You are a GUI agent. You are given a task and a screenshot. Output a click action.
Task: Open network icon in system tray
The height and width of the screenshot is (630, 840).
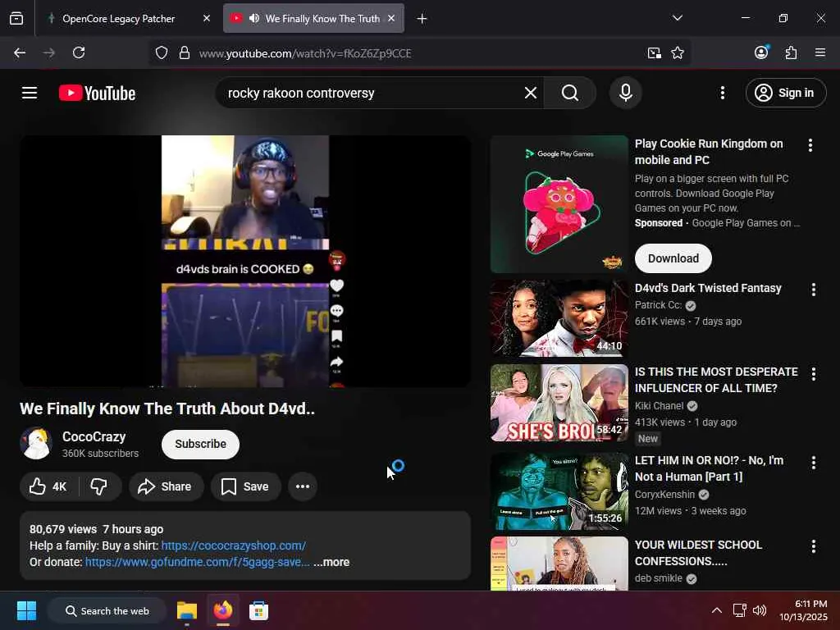739,610
